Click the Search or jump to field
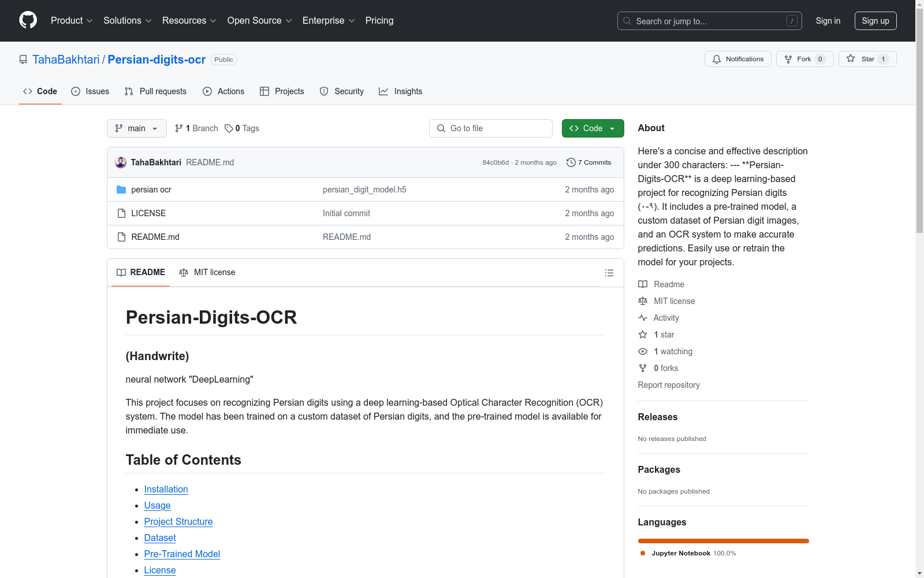 710,21
